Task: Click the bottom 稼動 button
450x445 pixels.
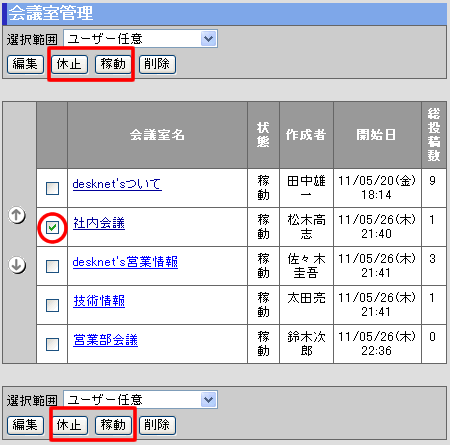Action: tap(113, 425)
